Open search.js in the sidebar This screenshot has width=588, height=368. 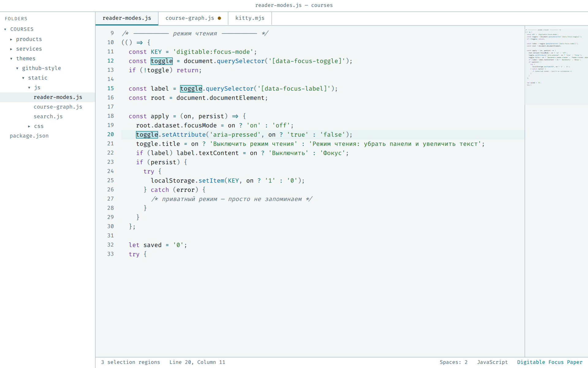(x=48, y=117)
